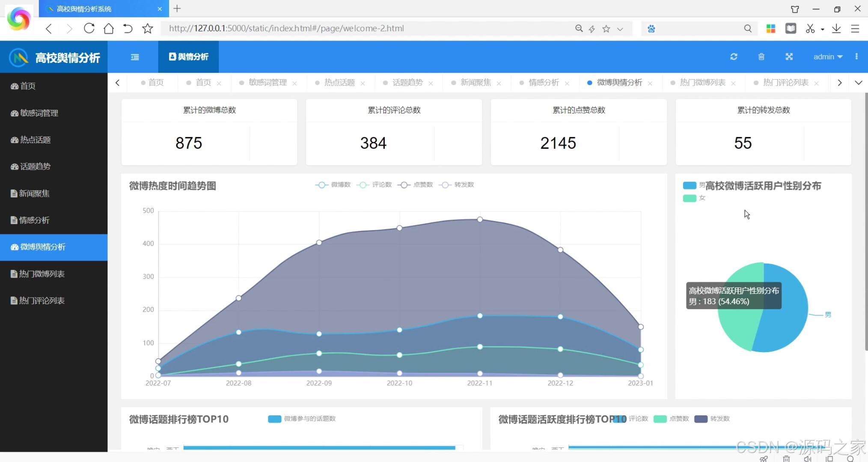
Task: Open scissors tool dropdown arrow
Action: [x=822, y=30]
